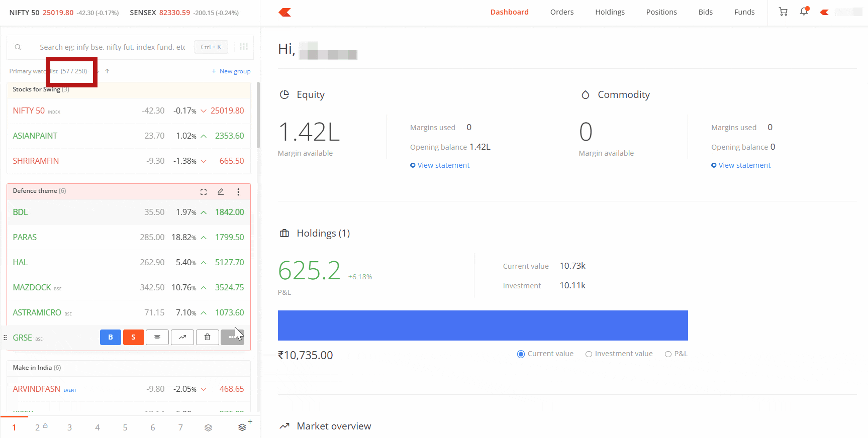Click the Commodity droplet icon

586,94
